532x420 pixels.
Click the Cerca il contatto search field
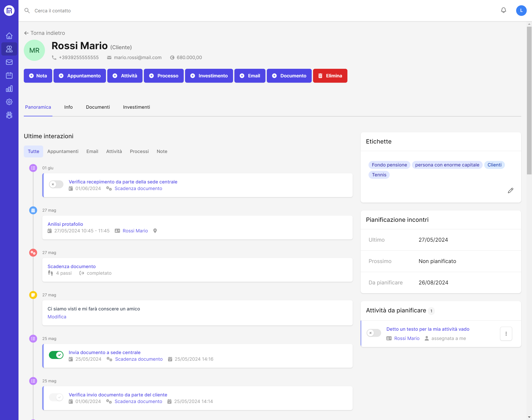[x=53, y=11]
